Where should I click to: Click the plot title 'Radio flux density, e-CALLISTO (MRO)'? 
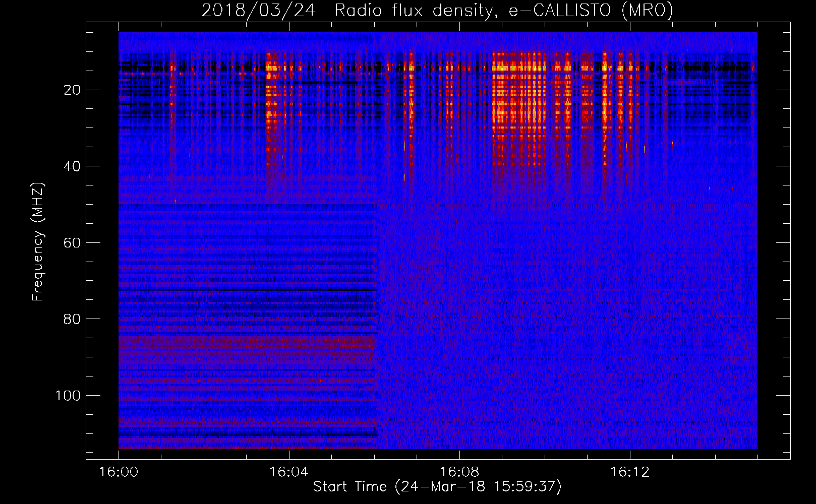coord(504,10)
